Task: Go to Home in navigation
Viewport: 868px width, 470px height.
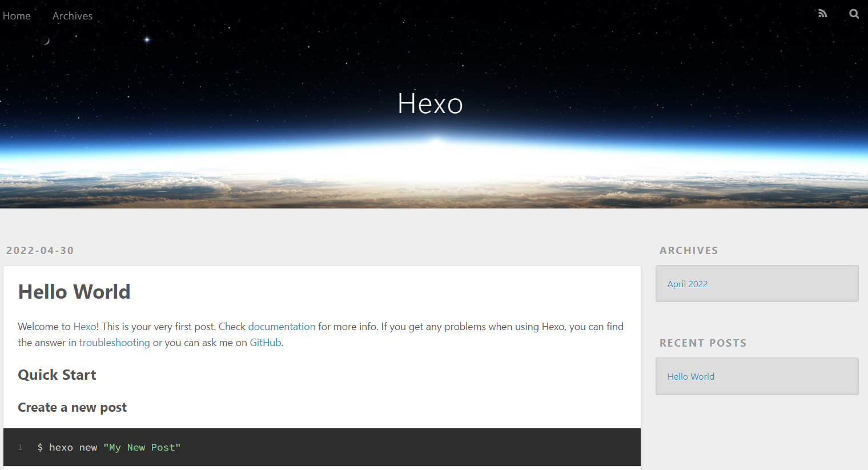Action: click(17, 16)
